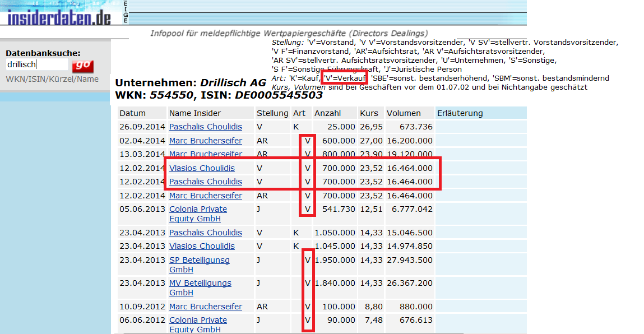The width and height of the screenshot is (644, 334).
Task: Click the volume value 27.943.500
Action: (x=410, y=260)
